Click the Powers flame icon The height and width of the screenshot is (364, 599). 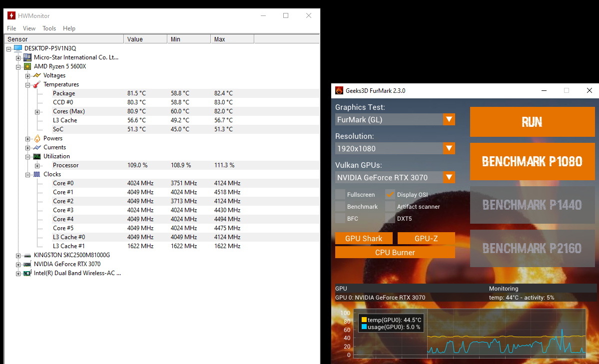[37, 138]
